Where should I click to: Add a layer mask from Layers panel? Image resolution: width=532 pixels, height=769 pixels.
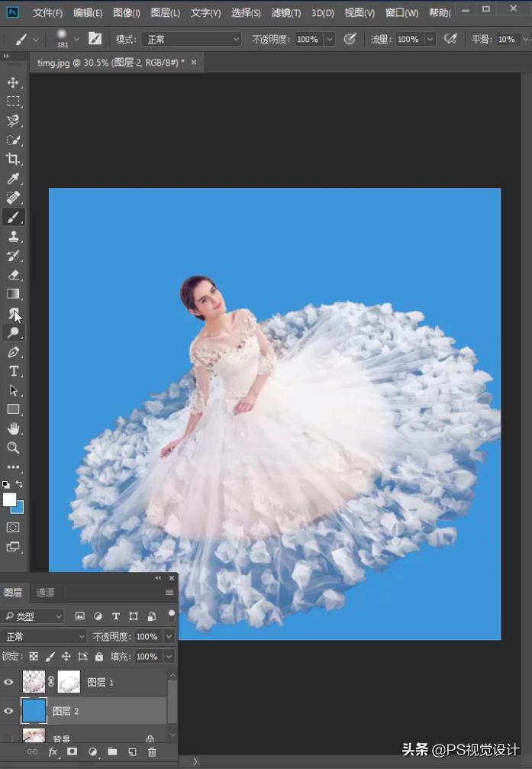(72, 752)
